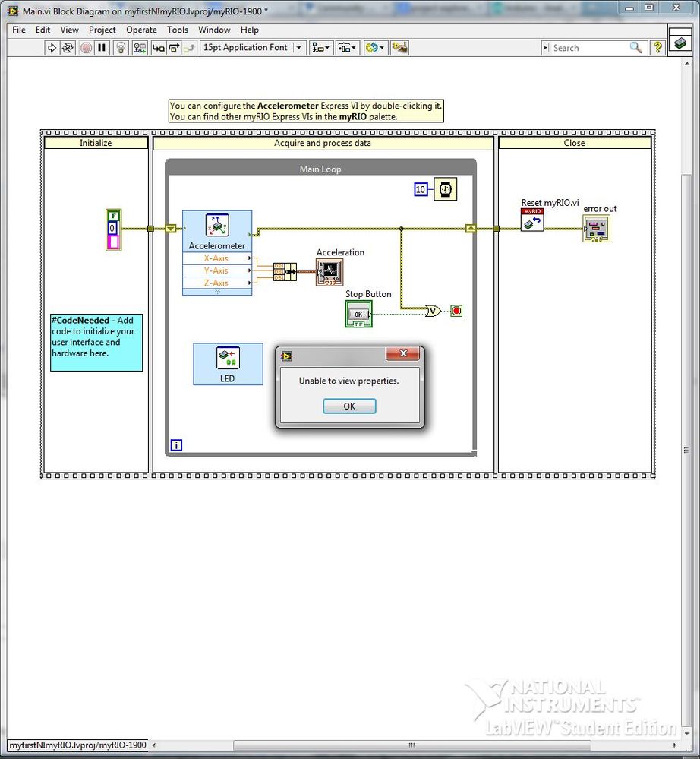
Task: Open the Window menu
Action: [214, 30]
